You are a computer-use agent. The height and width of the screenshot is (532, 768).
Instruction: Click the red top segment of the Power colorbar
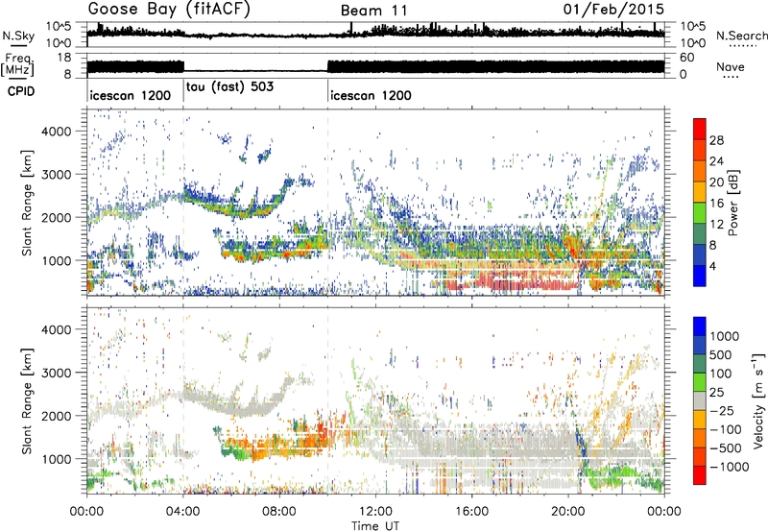pos(700,129)
